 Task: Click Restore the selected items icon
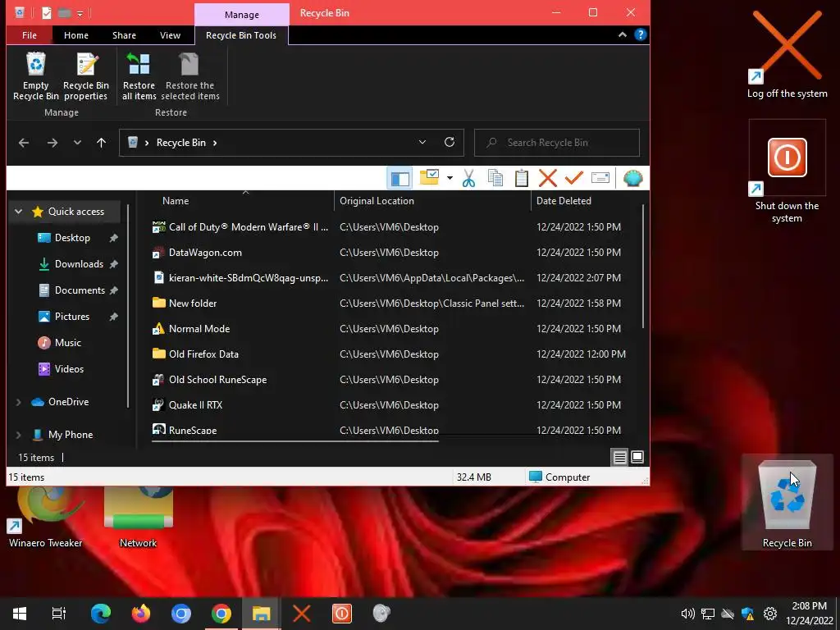[x=189, y=76]
